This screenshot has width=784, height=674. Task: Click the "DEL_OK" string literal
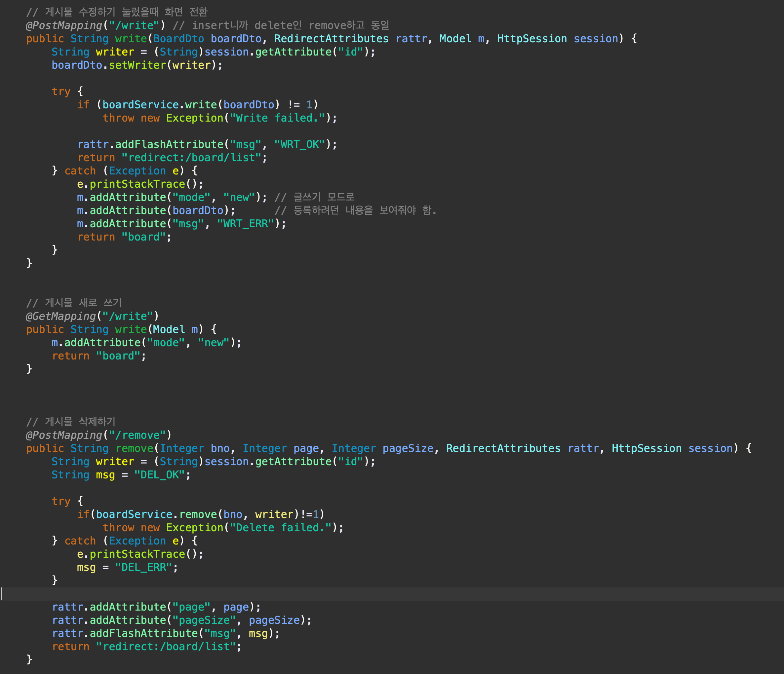(x=159, y=475)
